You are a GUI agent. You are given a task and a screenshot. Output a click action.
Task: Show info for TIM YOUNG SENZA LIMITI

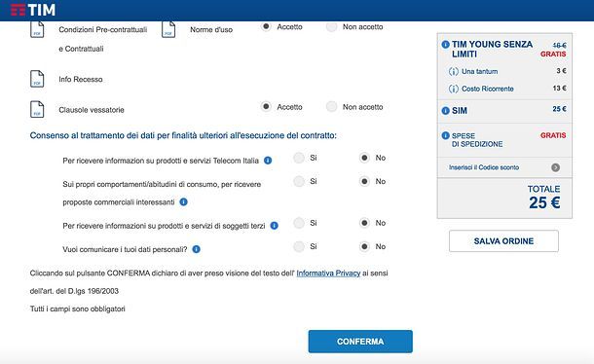(446, 45)
